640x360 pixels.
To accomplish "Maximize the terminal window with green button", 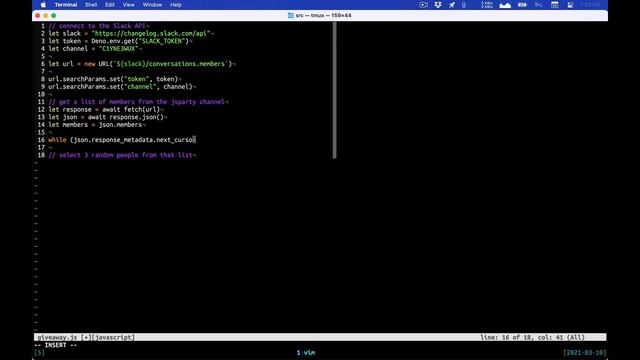I will coord(53,16).
